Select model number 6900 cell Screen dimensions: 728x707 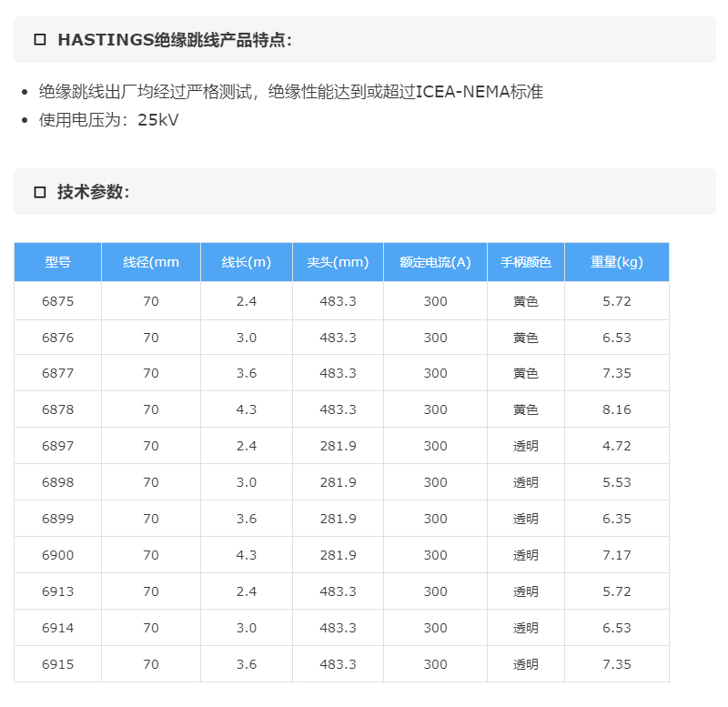point(57,555)
